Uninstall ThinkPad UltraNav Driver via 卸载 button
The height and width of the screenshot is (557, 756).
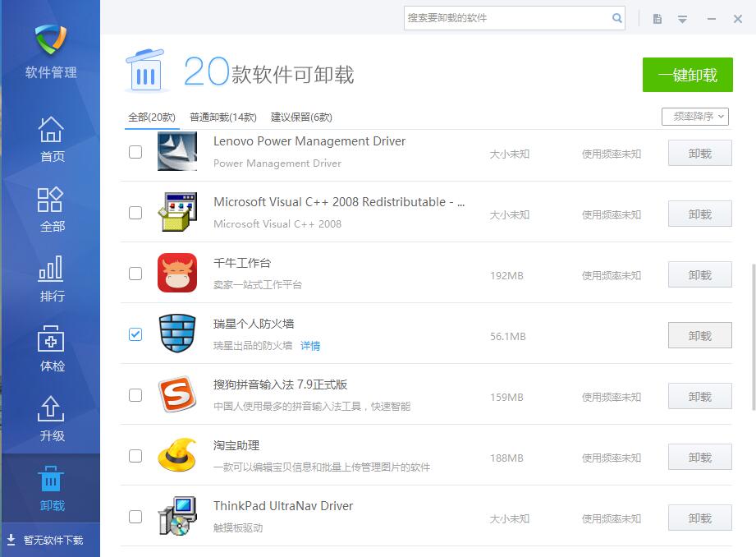(699, 518)
